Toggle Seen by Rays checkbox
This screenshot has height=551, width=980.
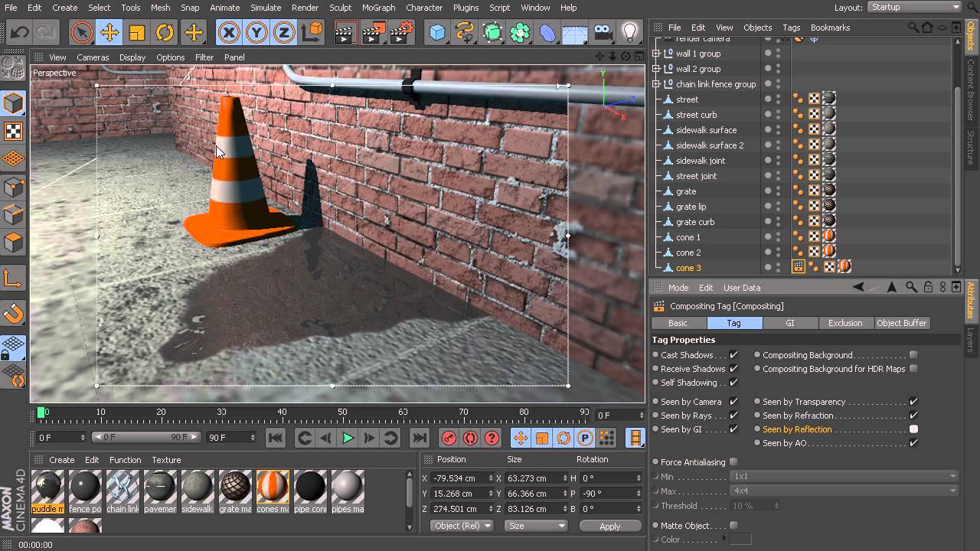pyautogui.click(x=733, y=416)
